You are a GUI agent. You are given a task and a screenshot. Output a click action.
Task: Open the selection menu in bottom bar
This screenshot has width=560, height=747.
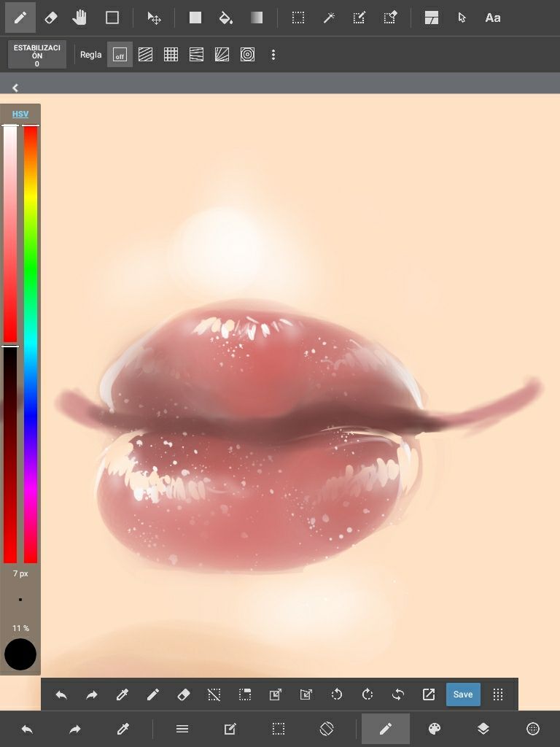point(278,729)
